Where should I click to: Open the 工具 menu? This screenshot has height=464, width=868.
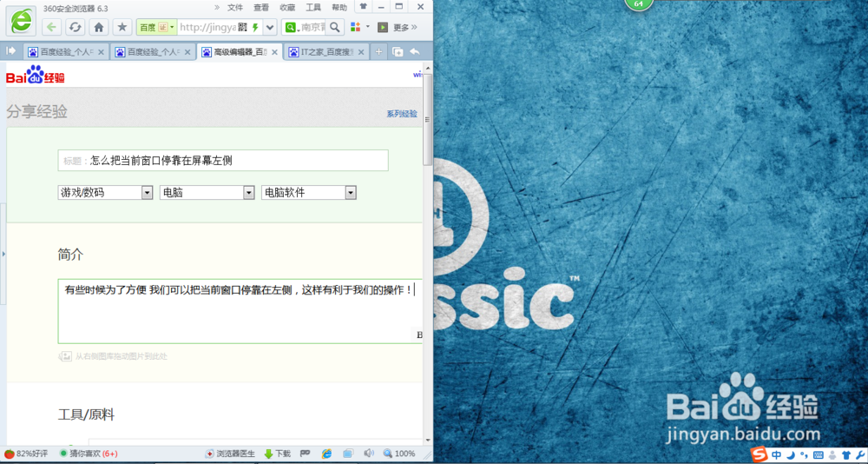click(313, 7)
